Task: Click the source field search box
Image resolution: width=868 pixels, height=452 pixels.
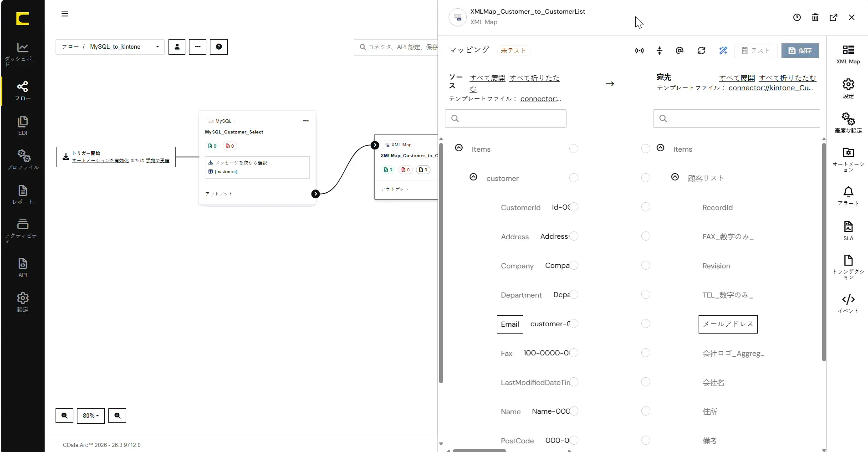Action: pyautogui.click(x=505, y=118)
